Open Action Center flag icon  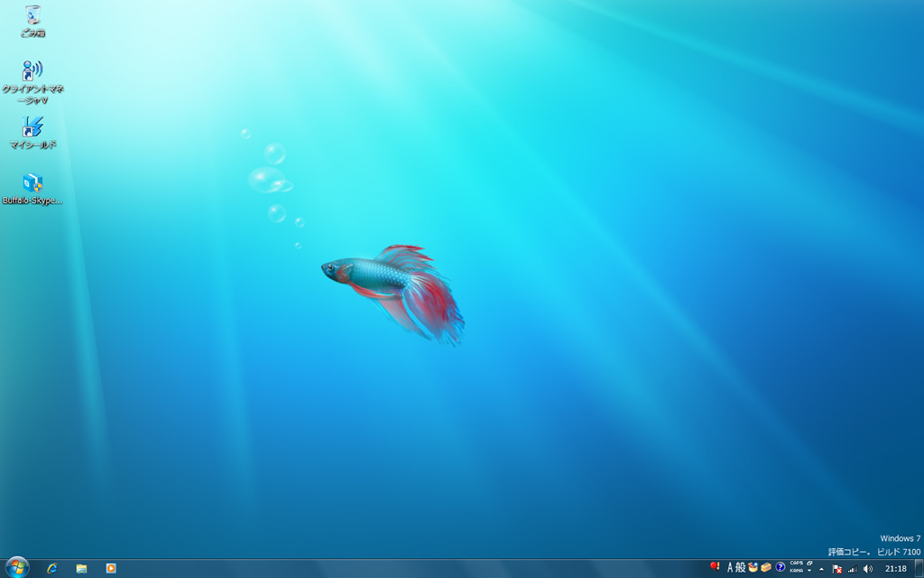pyautogui.click(x=836, y=569)
